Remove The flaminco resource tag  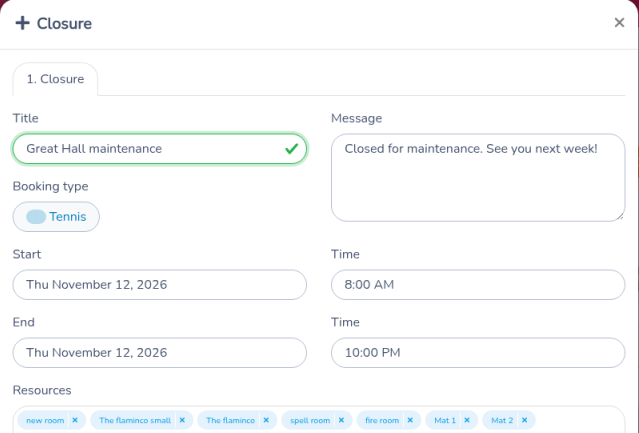266,420
